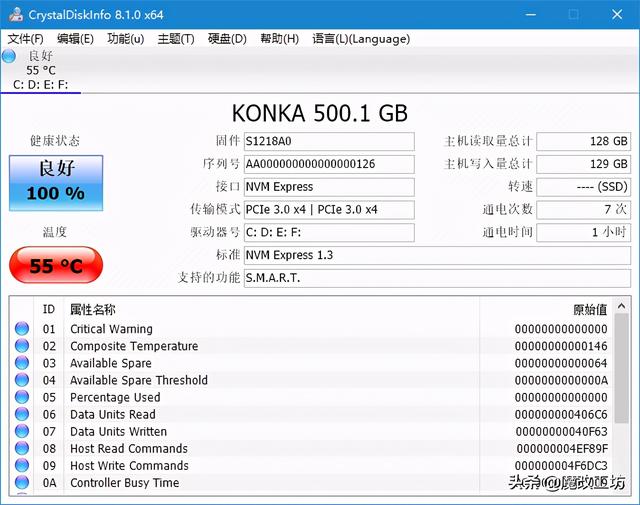
Task: Open the 语言(L)(Language) menu
Action: coord(361,39)
